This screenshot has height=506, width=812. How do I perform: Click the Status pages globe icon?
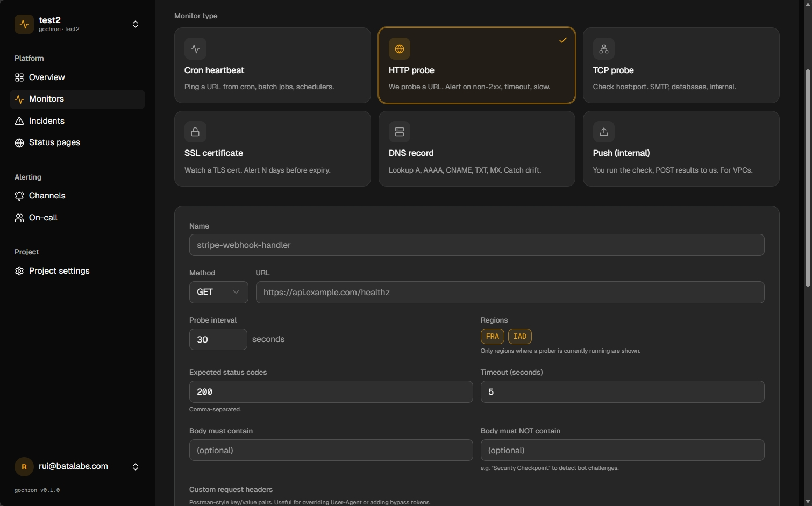tap(19, 142)
